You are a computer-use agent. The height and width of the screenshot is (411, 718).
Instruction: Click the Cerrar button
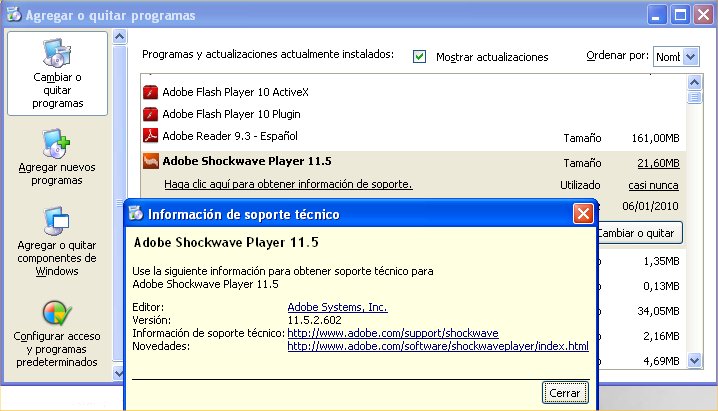pyautogui.click(x=565, y=393)
